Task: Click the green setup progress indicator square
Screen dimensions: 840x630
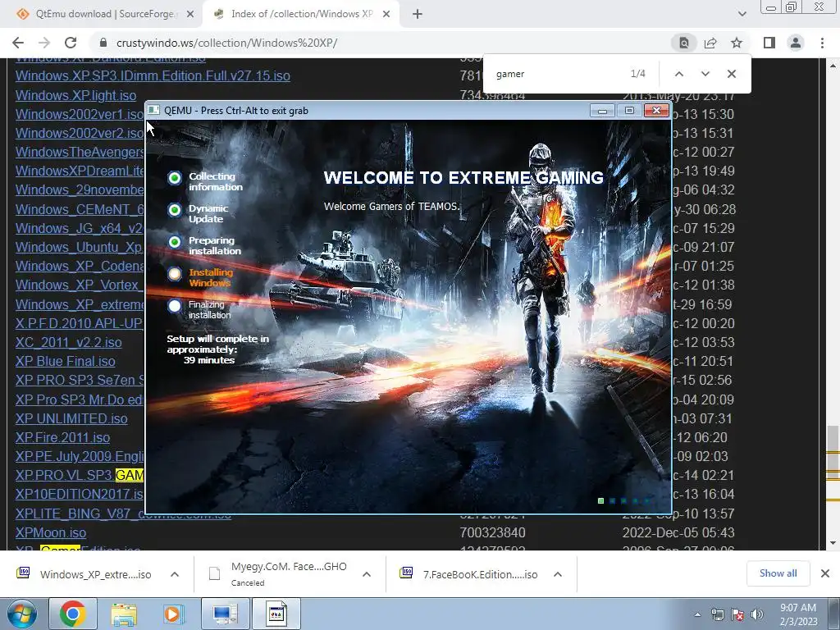Action: (600, 501)
